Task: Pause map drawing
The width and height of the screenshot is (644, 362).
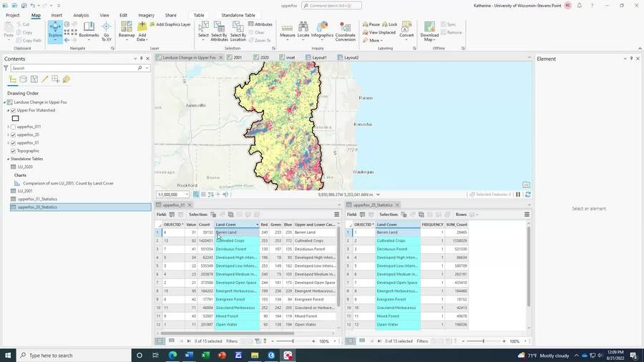Action: tap(518, 195)
